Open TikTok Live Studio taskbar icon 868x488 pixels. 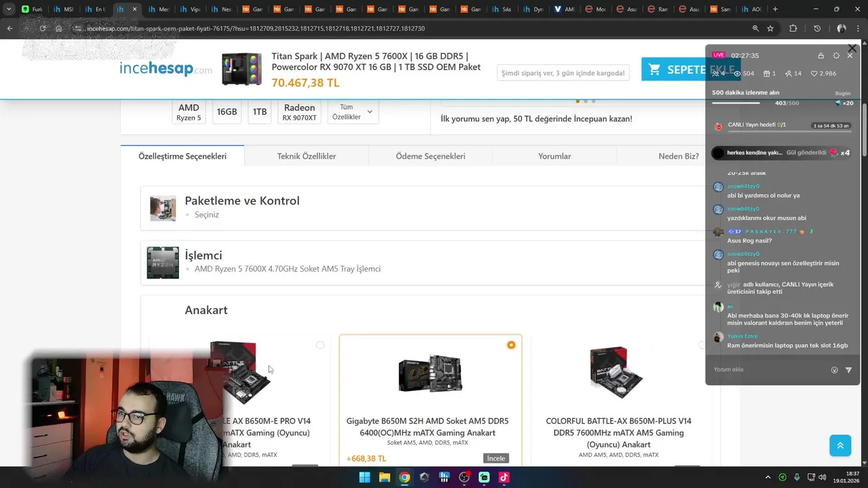tap(504, 477)
